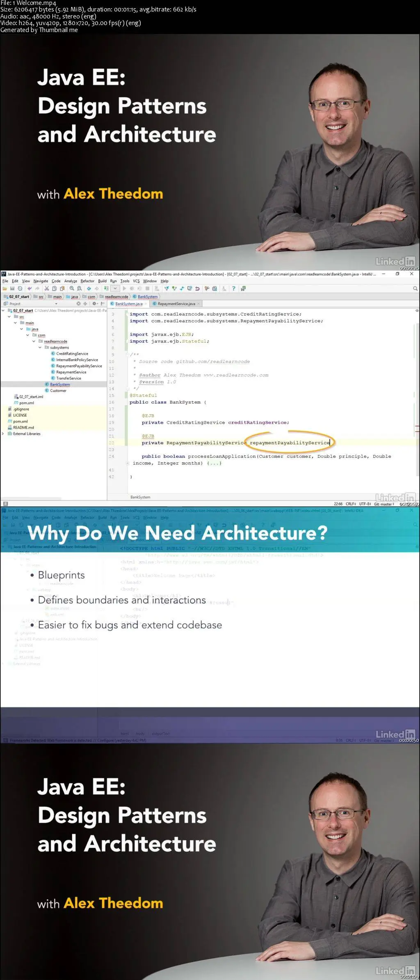Select TransferService class in tree

point(66,378)
